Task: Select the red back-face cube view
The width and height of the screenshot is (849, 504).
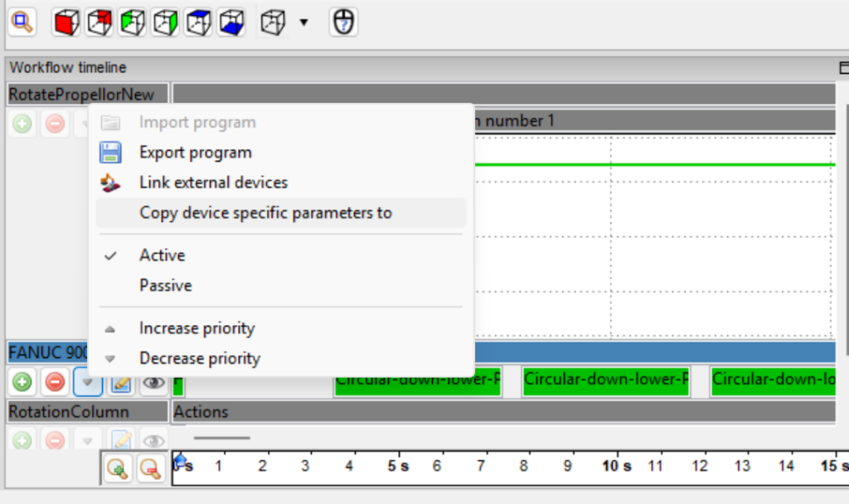Action: [x=99, y=22]
